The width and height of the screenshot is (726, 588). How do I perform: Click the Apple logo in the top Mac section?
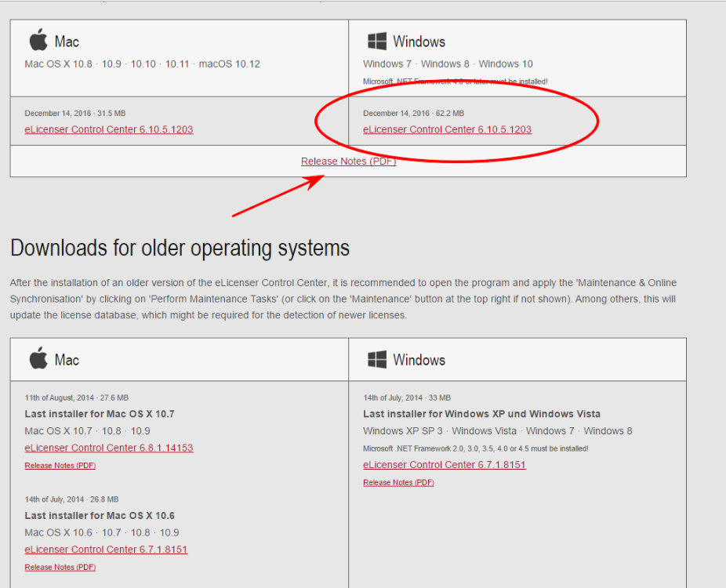38,39
